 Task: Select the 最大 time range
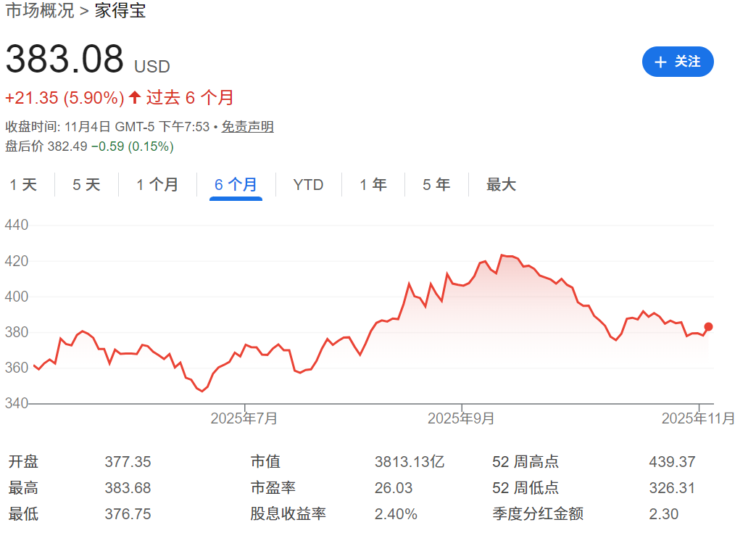(x=501, y=185)
